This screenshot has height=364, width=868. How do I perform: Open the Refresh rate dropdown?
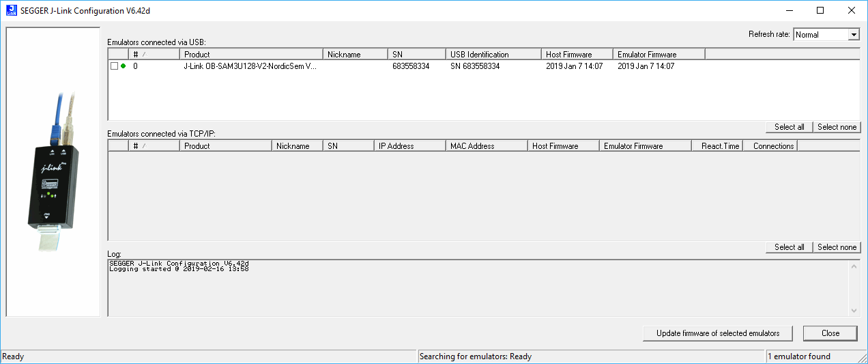(854, 35)
